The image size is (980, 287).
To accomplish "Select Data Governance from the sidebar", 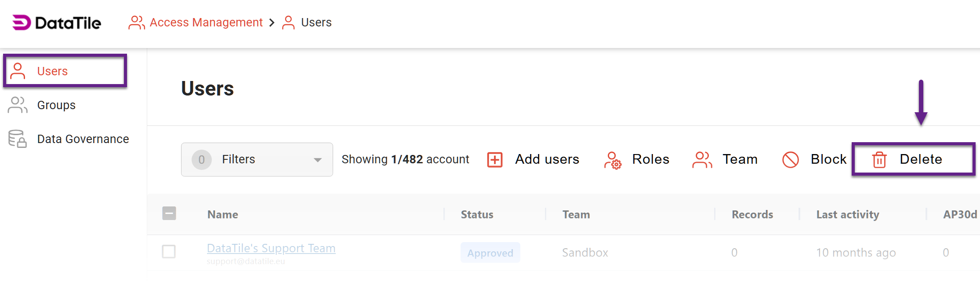I will click(83, 139).
